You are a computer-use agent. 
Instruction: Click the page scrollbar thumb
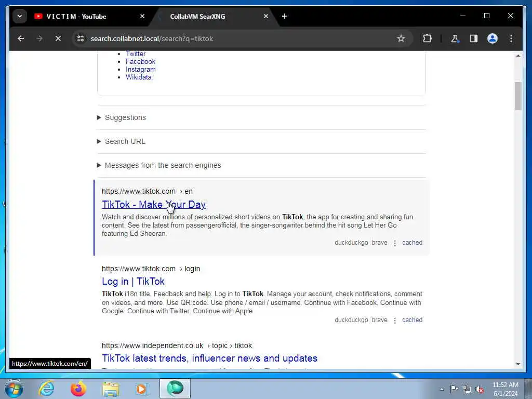pyautogui.click(x=518, y=96)
